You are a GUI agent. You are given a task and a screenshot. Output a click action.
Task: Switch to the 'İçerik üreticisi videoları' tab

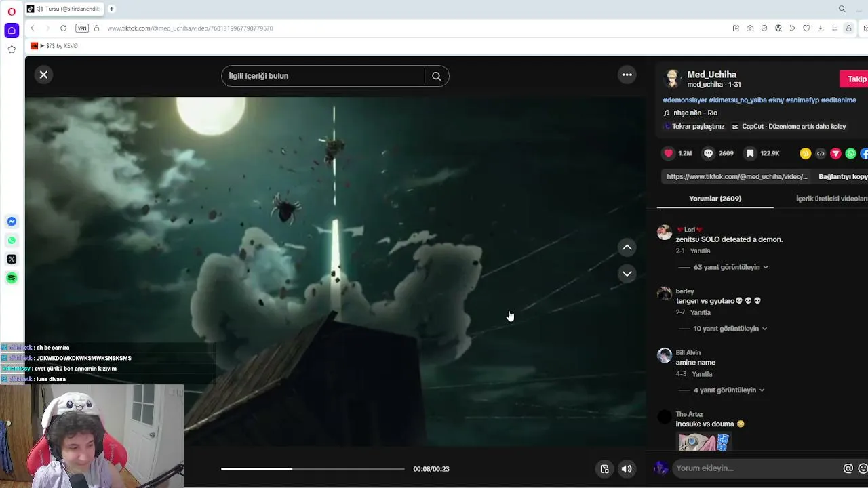coord(832,199)
